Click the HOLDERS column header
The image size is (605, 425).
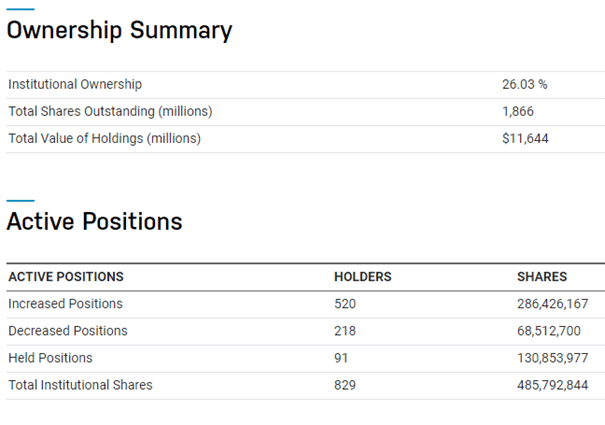[362, 277]
